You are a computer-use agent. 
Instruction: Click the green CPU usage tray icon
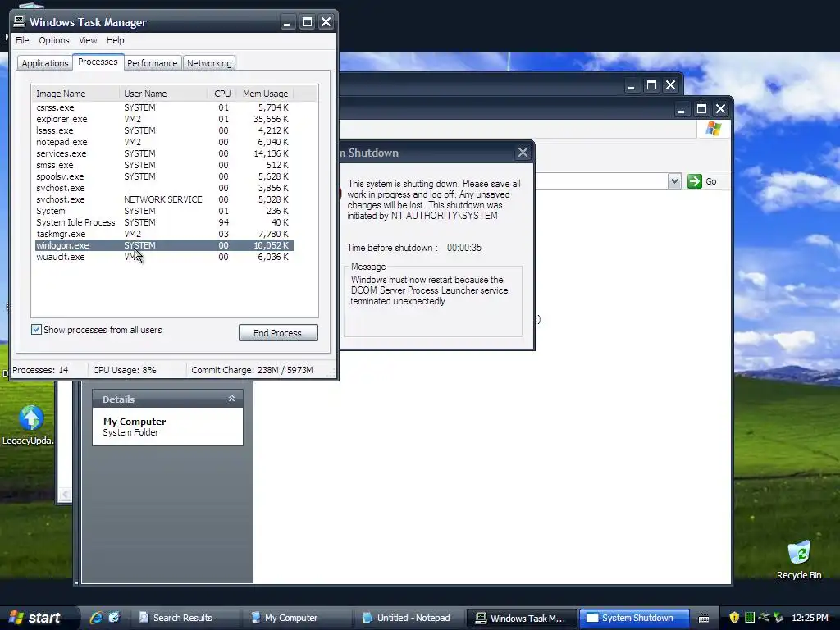pos(750,618)
